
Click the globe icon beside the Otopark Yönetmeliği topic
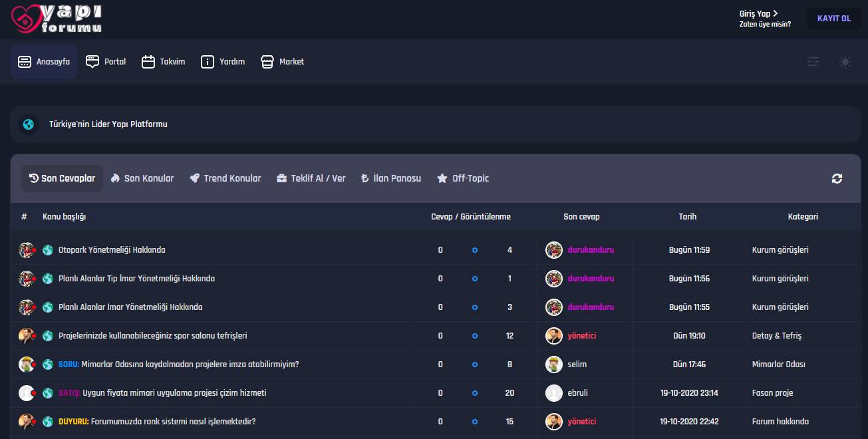pos(48,250)
